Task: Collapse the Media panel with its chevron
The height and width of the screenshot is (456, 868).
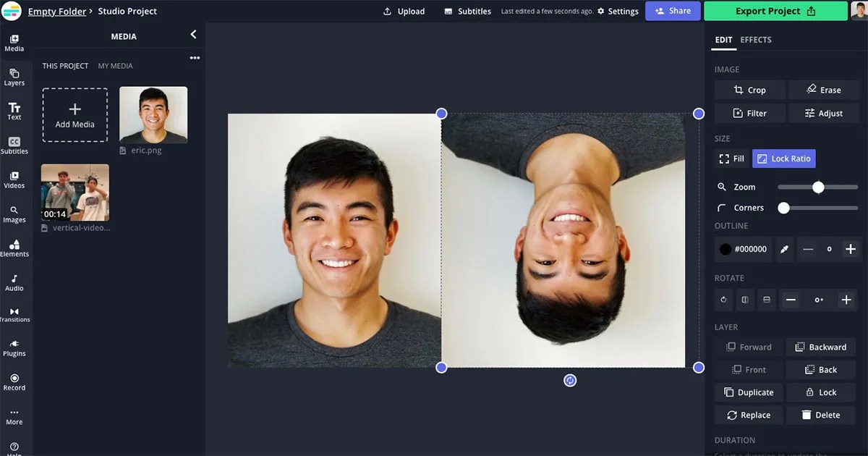Action: (x=192, y=33)
